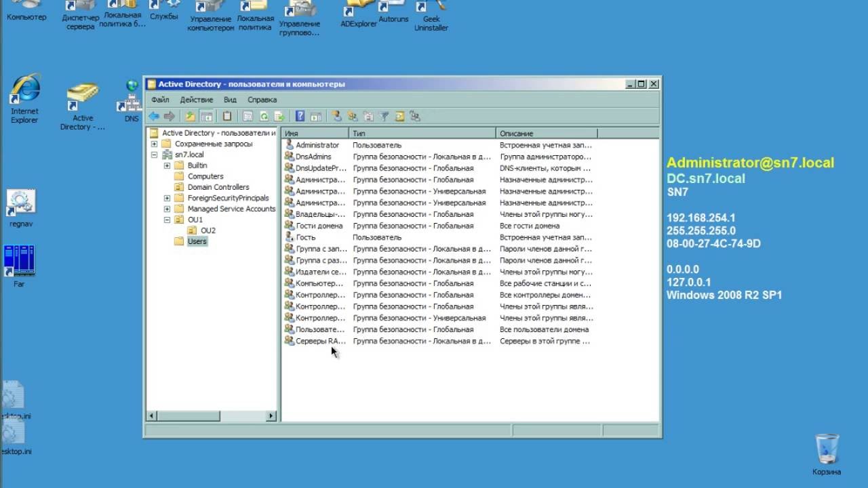Collapse the OU1 tree node

coord(167,220)
